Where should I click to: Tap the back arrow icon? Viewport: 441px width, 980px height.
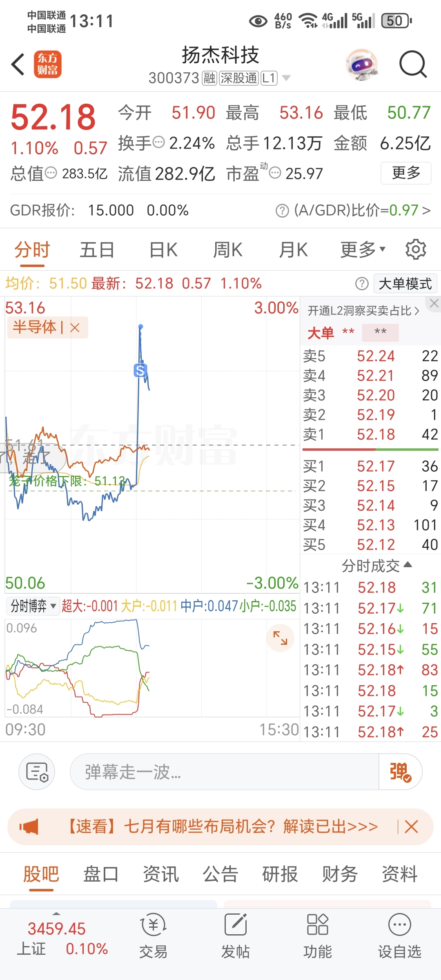[18, 65]
